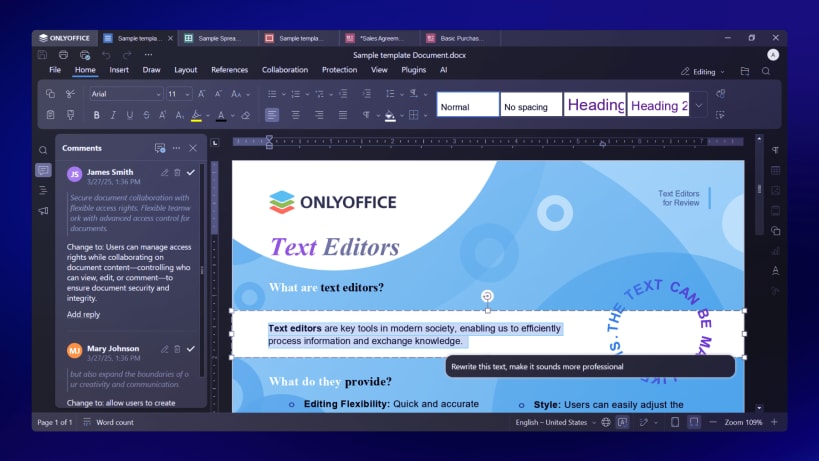
Task: Click the Print icon in the title bar
Action: click(63, 55)
